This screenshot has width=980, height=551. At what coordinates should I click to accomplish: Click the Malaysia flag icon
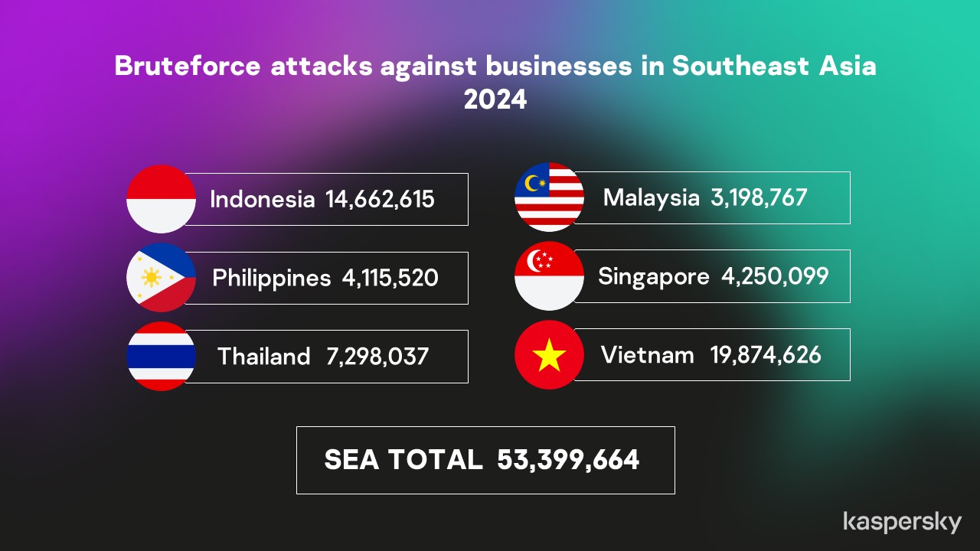pyautogui.click(x=549, y=197)
